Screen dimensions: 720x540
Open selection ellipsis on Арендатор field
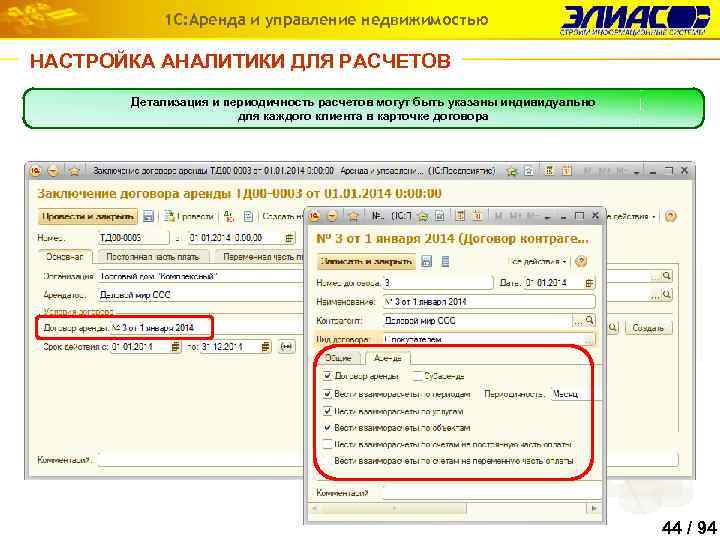tap(656, 295)
